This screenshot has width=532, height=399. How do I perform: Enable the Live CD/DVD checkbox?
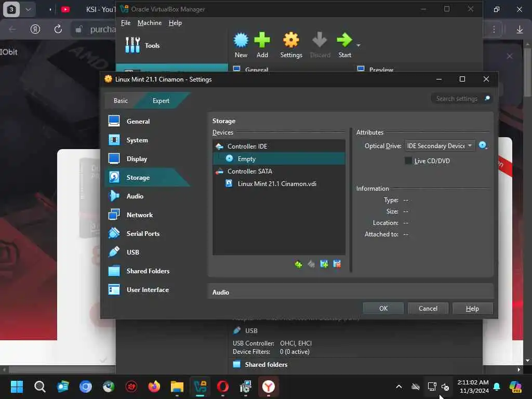coord(408,161)
